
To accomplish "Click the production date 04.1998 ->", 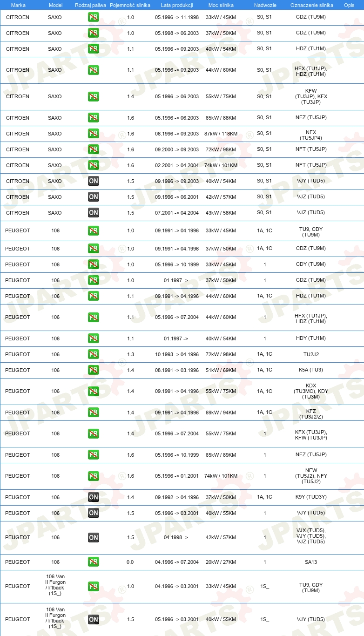I will point(176,537).
